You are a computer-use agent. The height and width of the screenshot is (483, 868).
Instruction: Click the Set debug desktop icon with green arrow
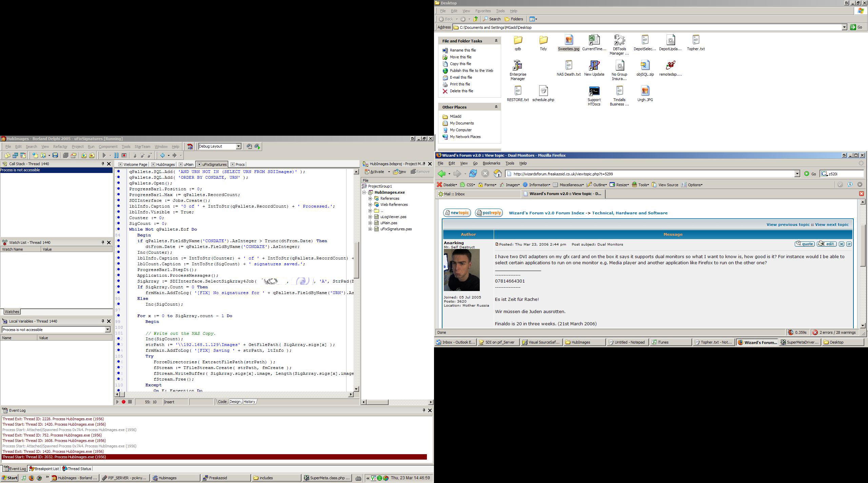(257, 146)
